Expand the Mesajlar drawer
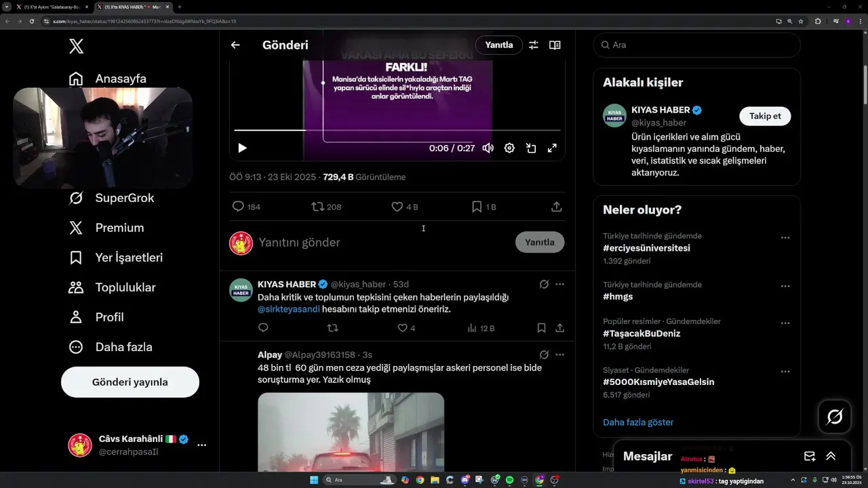 pos(831,456)
